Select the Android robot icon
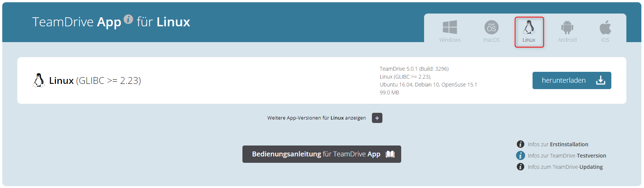Image resolution: width=644 pixels, height=188 pixels. pos(567,27)
